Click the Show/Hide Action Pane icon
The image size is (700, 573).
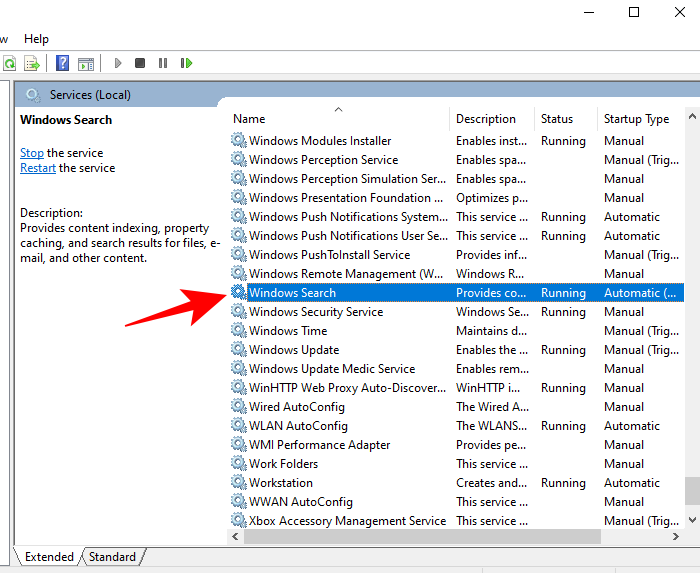coord(86,64)
